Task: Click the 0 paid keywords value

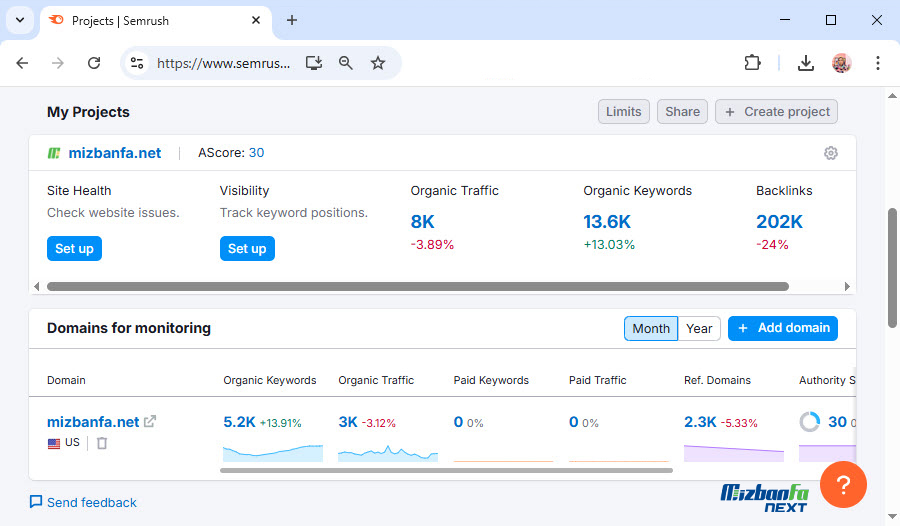Action: point(458,422)
